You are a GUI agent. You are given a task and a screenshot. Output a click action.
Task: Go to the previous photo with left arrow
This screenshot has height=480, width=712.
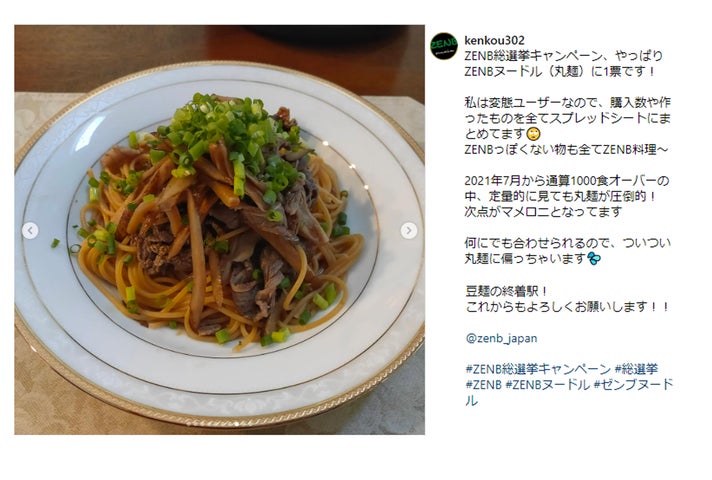pyautogui.click(x=30, y=230)
